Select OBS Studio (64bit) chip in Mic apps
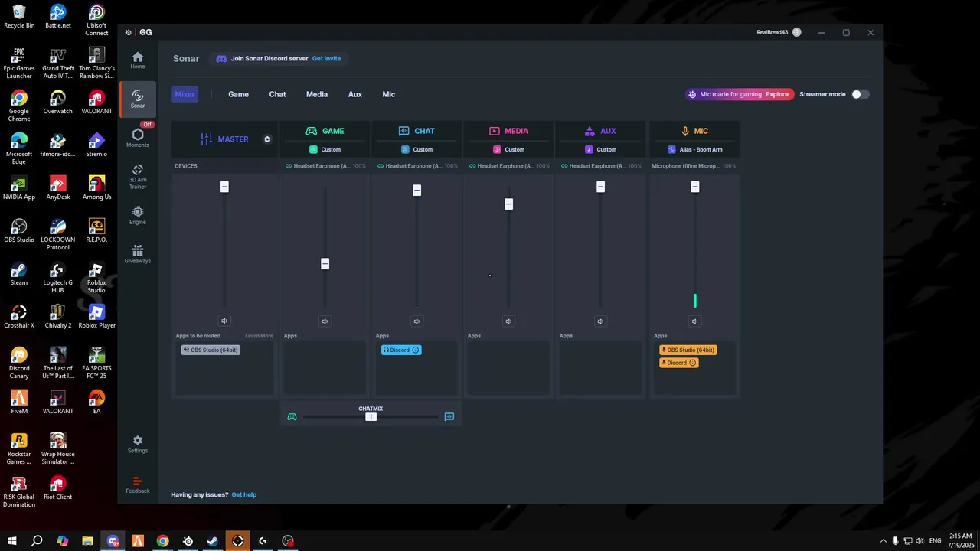This screenshot has width=980, height=551. click(688, 350)
